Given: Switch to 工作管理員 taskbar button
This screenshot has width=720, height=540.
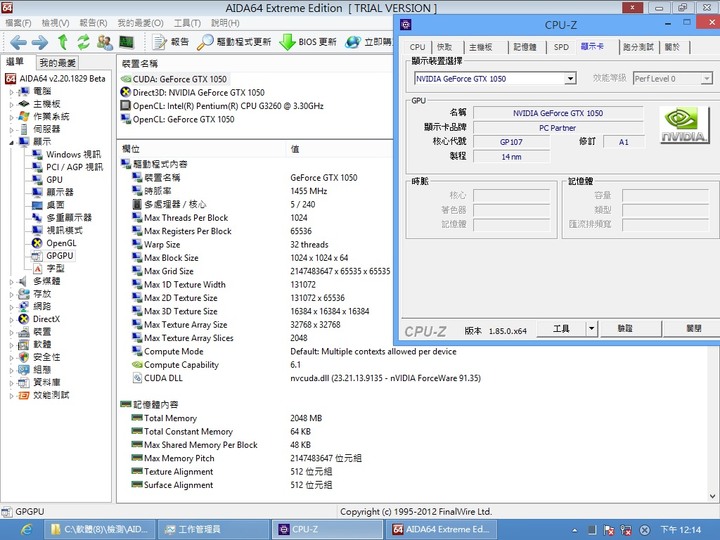Looking at the screenshot, I should click(x=212, y=529).
